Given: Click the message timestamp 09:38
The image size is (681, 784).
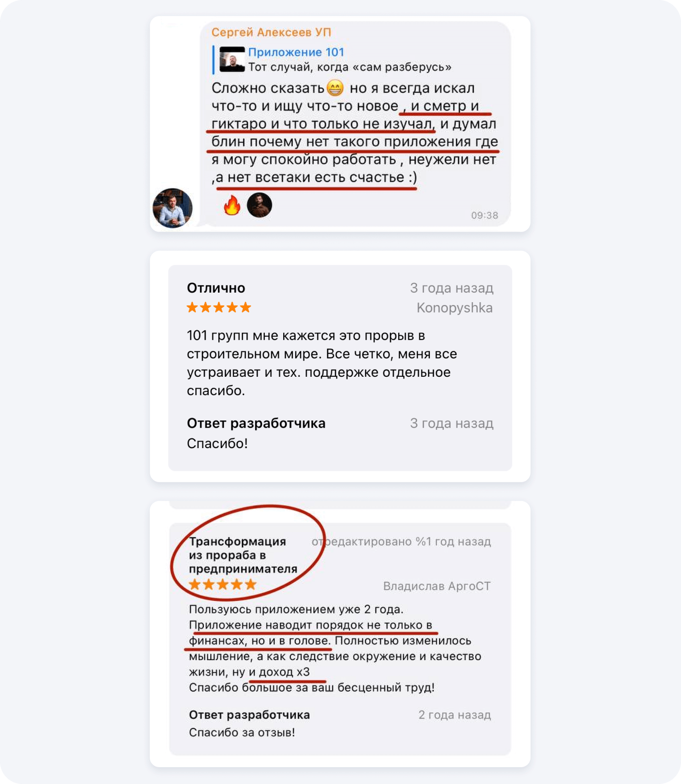Looking at the screenshot, I should click(484, 216).
